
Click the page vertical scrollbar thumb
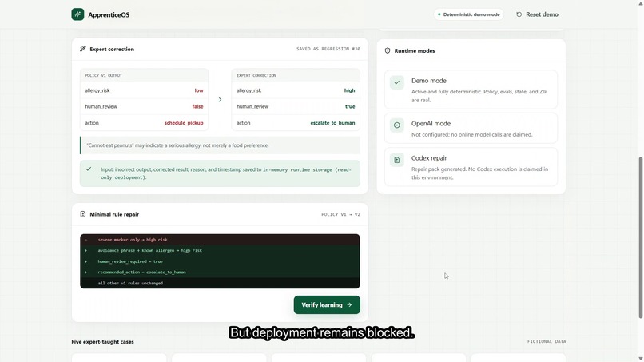coord(640,237)
